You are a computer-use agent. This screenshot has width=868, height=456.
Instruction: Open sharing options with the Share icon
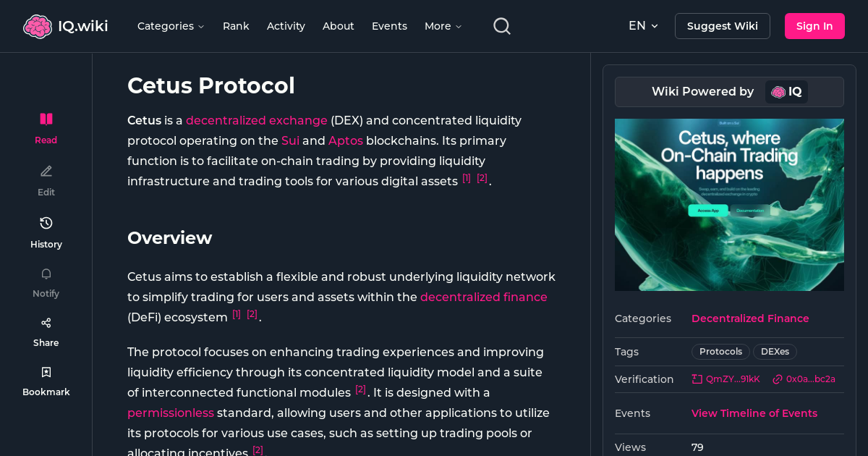click(x=46, y=322)
